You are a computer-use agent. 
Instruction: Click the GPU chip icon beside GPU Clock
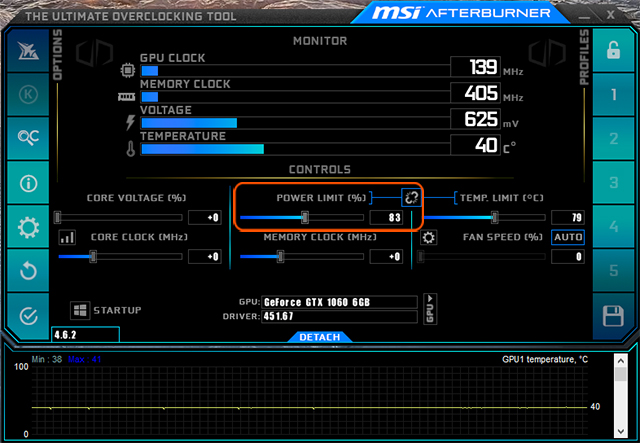pos(128,70)
